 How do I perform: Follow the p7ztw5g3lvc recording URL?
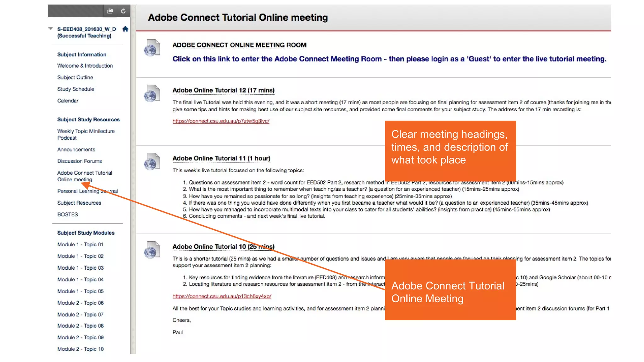click(x=221, y=121)
